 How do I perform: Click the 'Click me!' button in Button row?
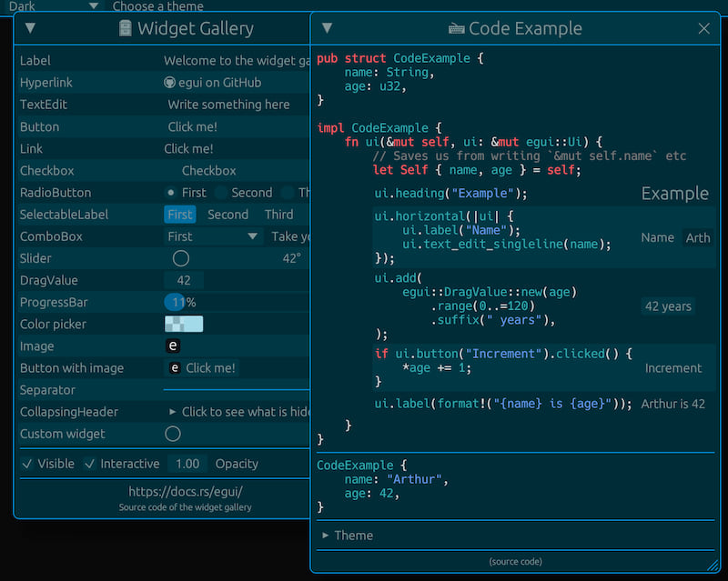[x=192, y=126]
